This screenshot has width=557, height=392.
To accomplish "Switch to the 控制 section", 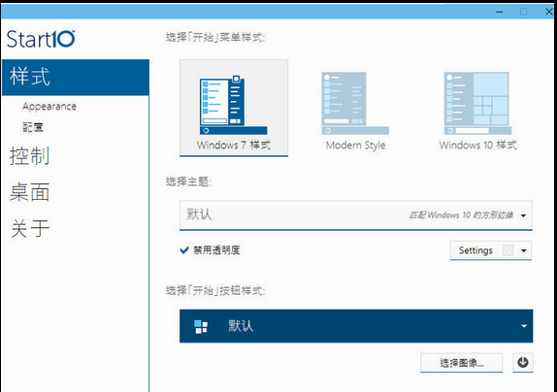I will (30, 156).
